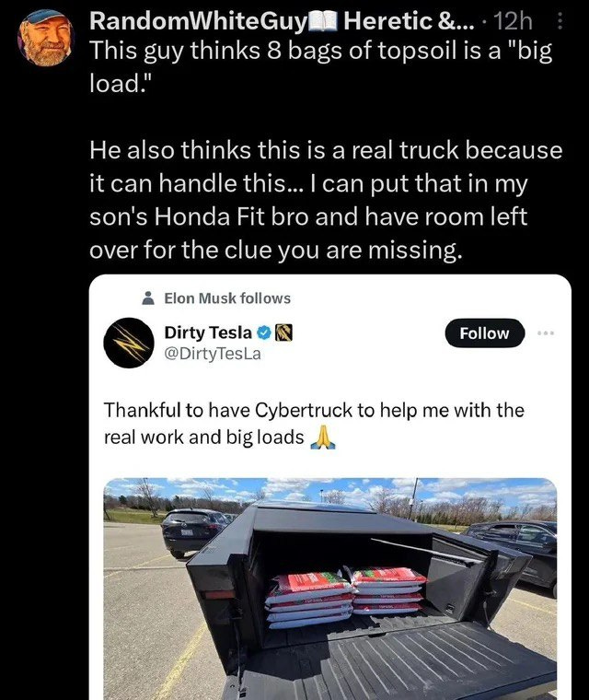Click the open book emoji in the username
The image size is (589, 700).
pos(323,21)
